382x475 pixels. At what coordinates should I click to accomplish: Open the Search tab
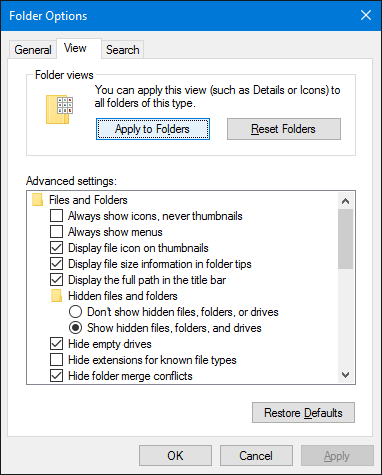[123, 50]
